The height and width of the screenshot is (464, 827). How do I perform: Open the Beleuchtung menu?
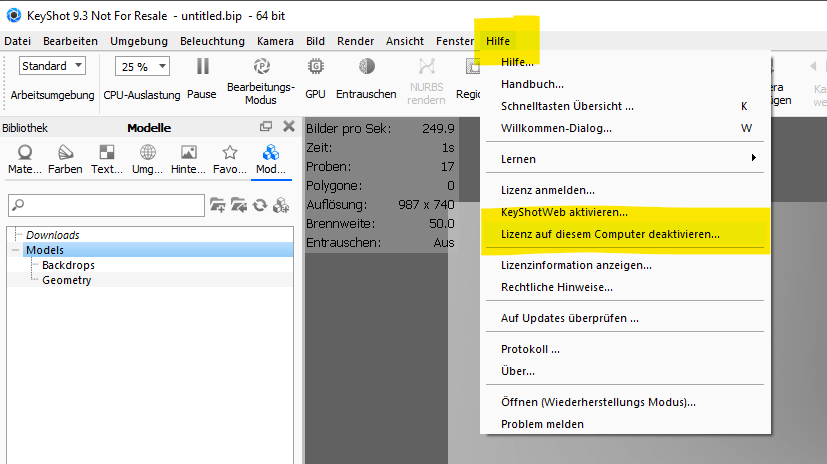click(212, 41)
